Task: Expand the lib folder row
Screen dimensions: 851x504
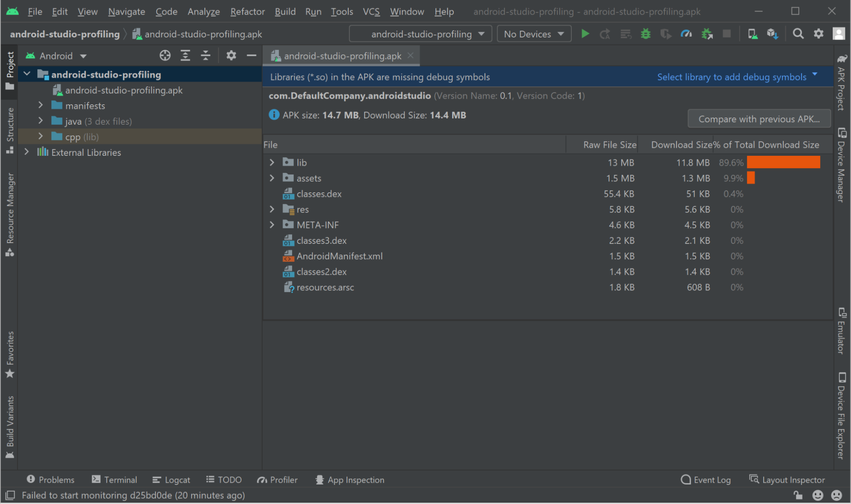Action: click(x=272, y=162)
